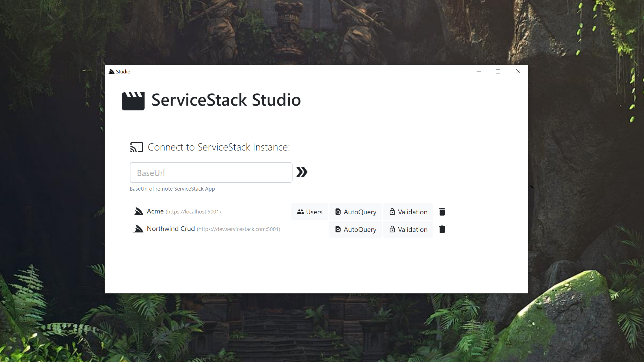Viewport: 644px width, 362px height.
Task: Open Validation for Northwind Crud
Action: click(x=408, y=229)
